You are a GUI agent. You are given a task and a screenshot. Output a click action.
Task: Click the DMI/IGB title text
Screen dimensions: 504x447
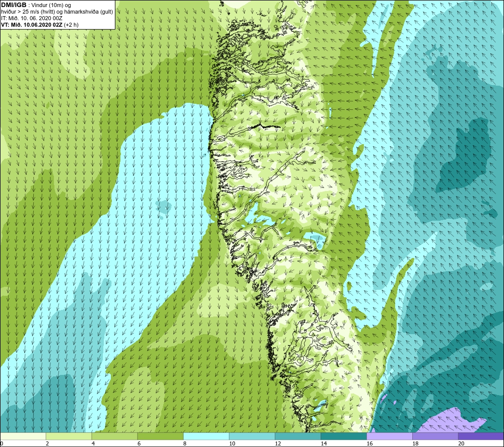(14, 5)
